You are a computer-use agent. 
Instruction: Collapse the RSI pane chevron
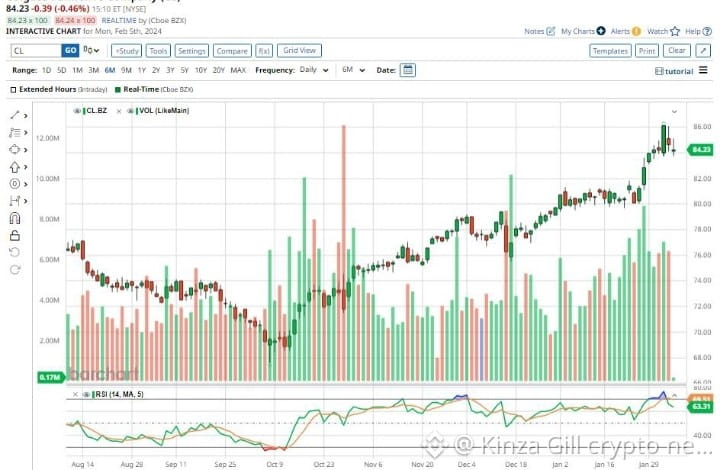[x=674, y=395]
